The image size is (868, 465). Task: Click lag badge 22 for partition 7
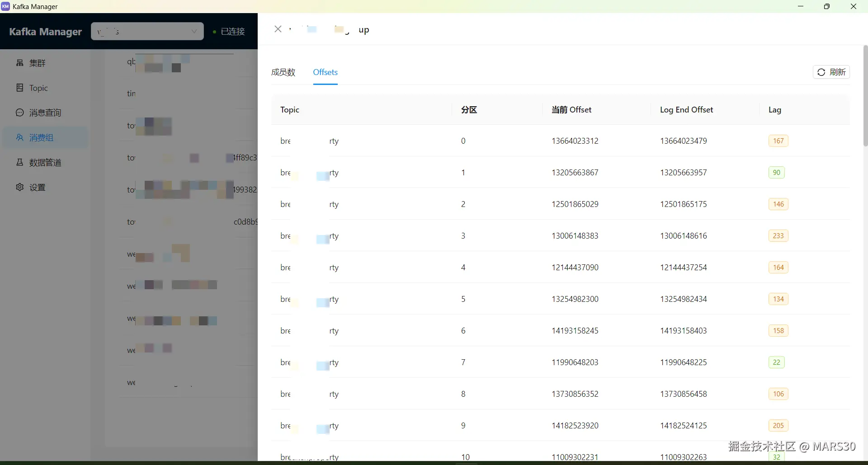click(777, 362)
